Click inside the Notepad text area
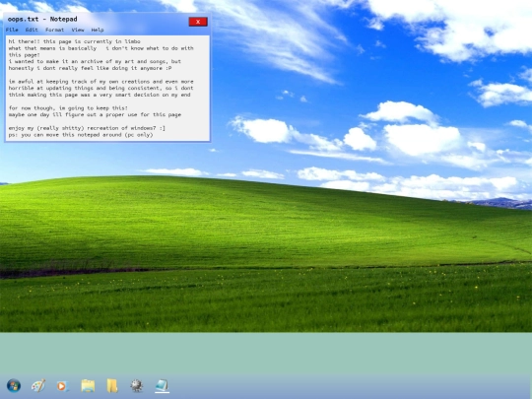Screen dimensions: 532x399 tap(107, 89)
